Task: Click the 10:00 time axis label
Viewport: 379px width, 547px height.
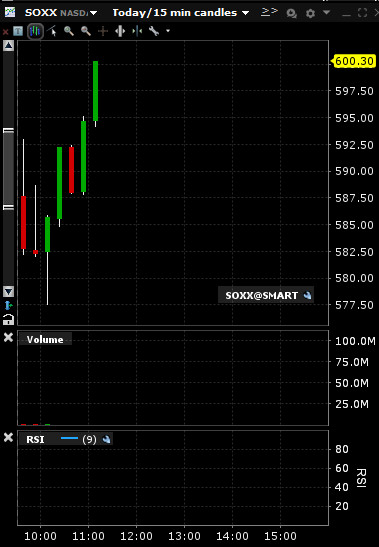Action: [40, 536]
